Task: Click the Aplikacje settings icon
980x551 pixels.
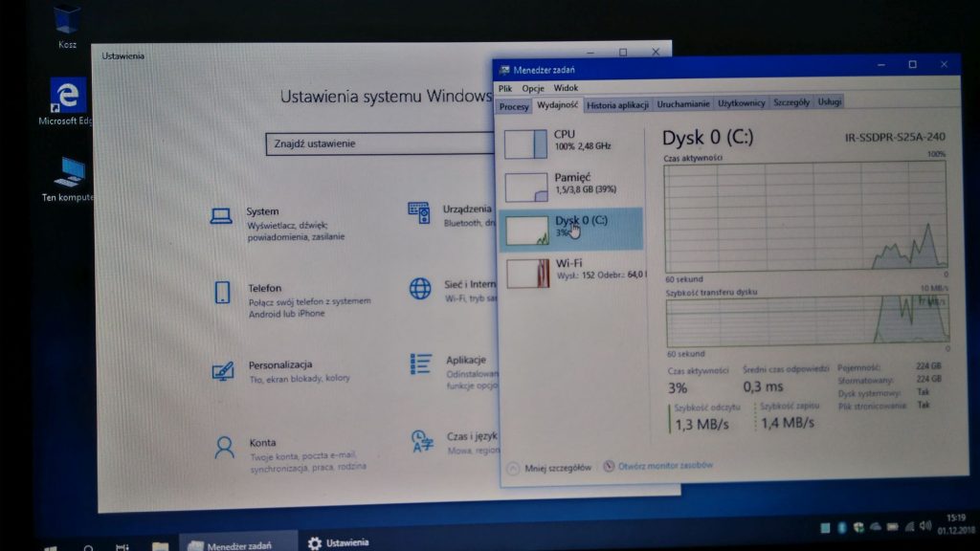Action: 420,364
